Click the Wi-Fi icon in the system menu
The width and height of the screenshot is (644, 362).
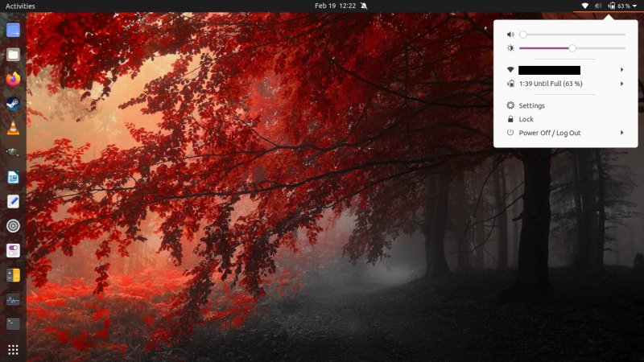tap(510, 70)
